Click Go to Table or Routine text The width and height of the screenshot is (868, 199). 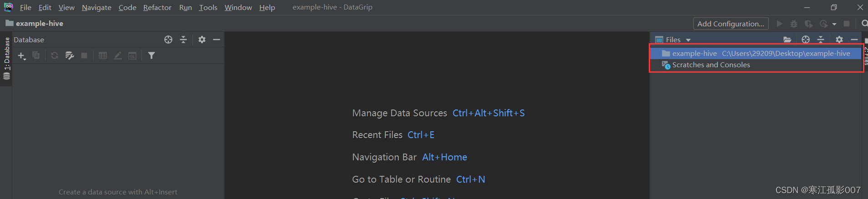(x=401, y=179)
